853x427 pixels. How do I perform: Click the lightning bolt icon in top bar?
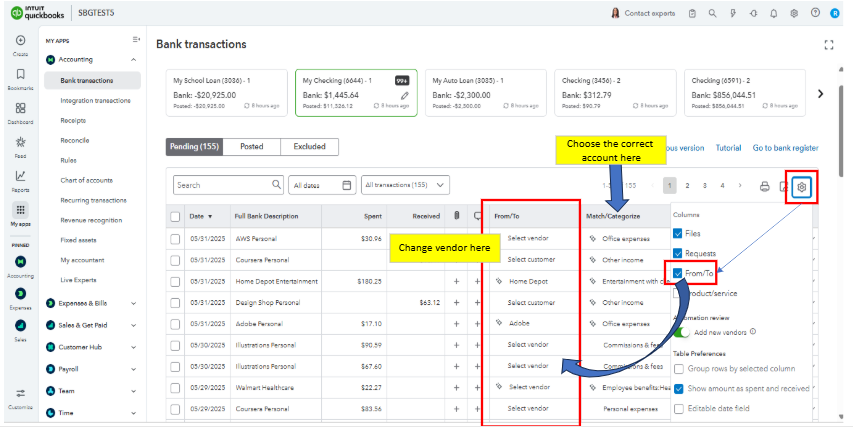point(733,14)
